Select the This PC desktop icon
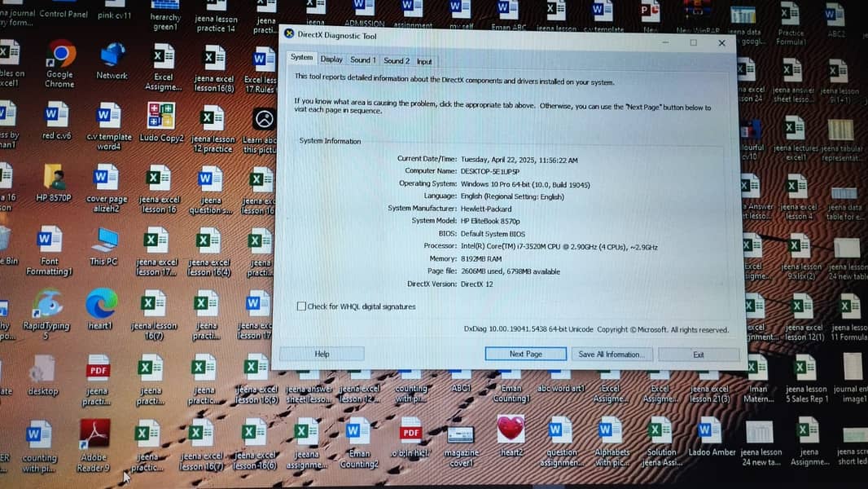 [x=104, y=246]
